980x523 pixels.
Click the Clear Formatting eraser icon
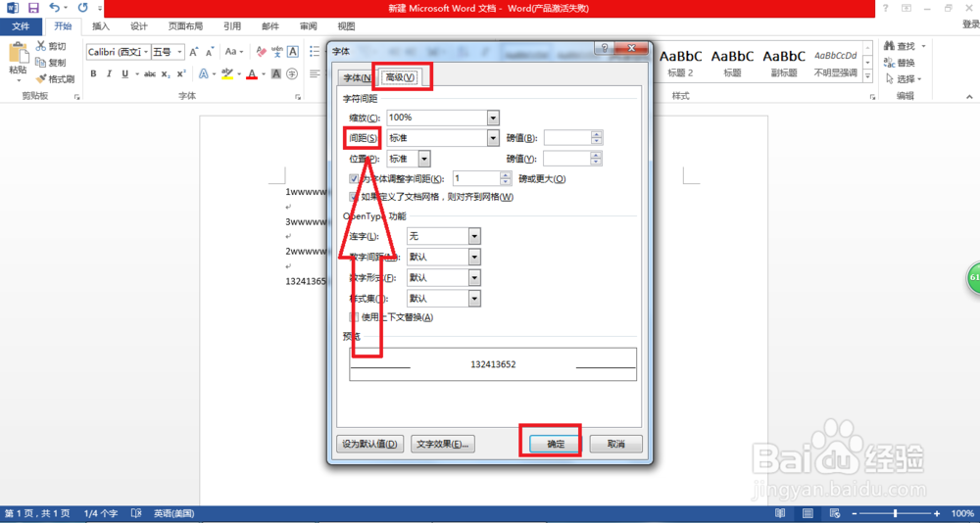click(262, 51)
